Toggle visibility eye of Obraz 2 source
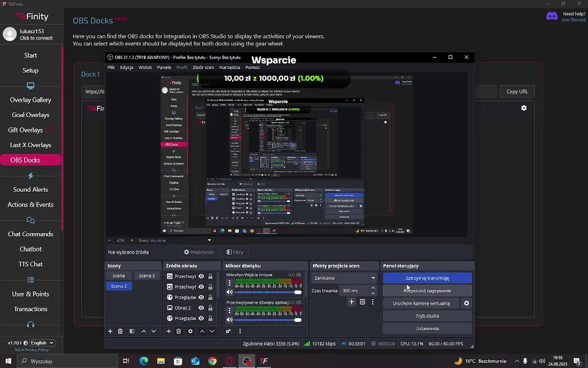 click(x=202, y=308)
